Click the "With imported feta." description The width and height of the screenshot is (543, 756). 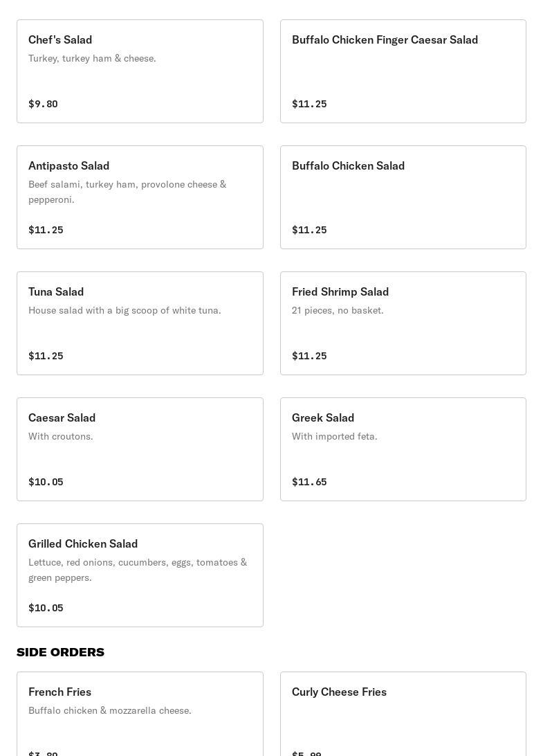(x=335, y=436)
